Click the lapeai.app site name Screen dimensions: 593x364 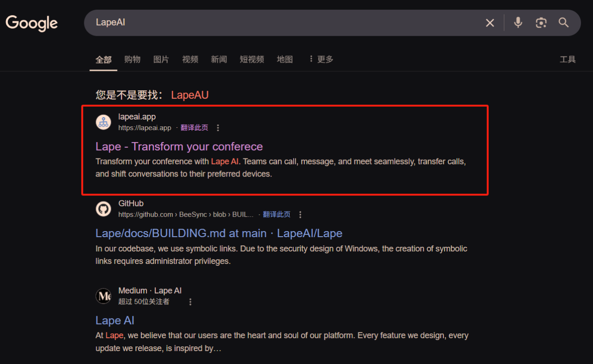[x=137, y=117]
